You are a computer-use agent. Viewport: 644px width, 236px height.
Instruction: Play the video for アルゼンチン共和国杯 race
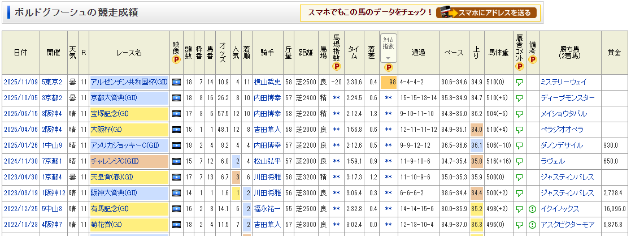click(x=176, y=82)
